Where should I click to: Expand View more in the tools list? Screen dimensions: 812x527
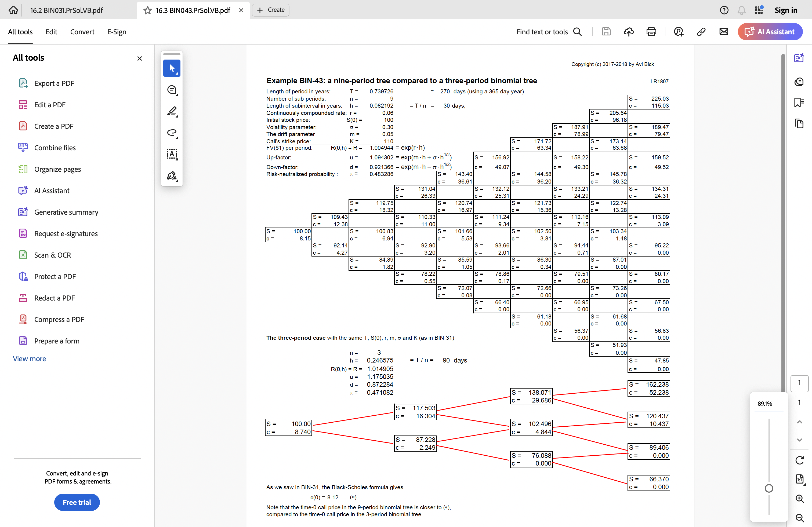click(x=29, y=358)
